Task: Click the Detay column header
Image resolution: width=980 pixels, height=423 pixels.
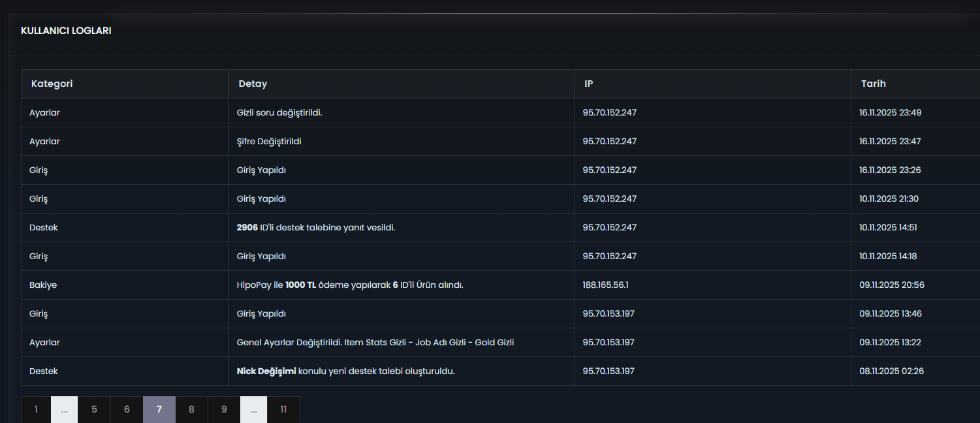Action: [x=253, y=84]
